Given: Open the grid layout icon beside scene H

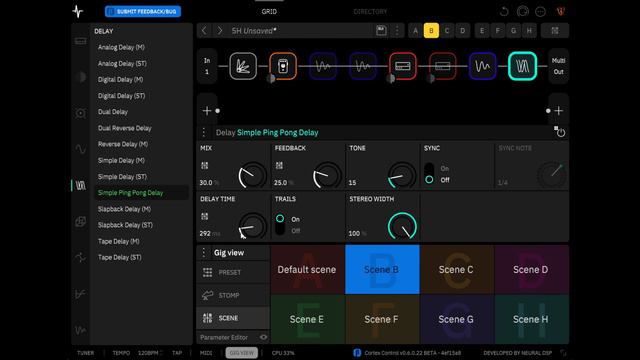Looking at the screenshot, I should tap(555, 31).
